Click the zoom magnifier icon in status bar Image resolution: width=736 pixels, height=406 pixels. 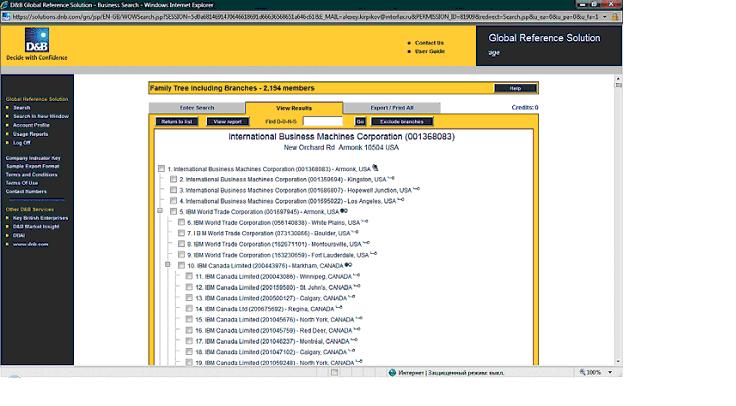(x=583, y=372)
